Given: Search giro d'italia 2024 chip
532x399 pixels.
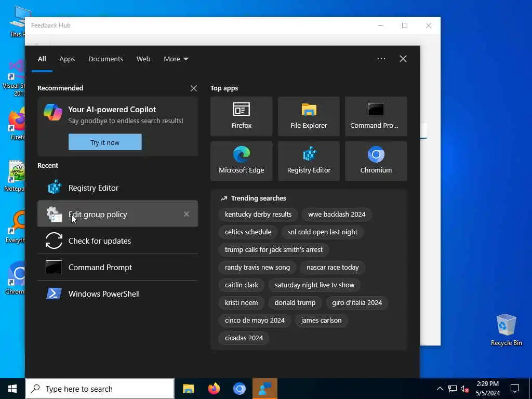Looking at the screenshot, I should 357,303.
